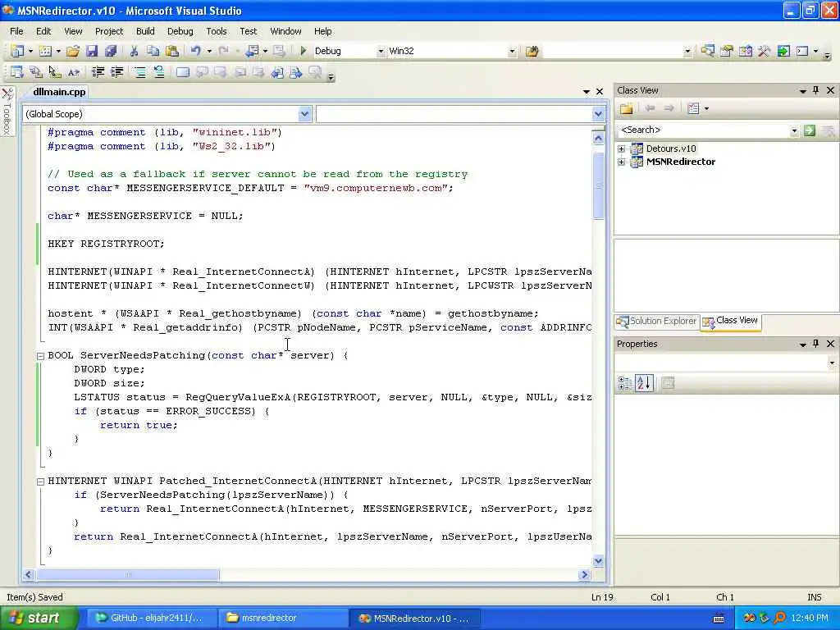Open the Command Window toolbar icon
The height and width of the screenshot is (630, 840).
(x=802, y=51)
